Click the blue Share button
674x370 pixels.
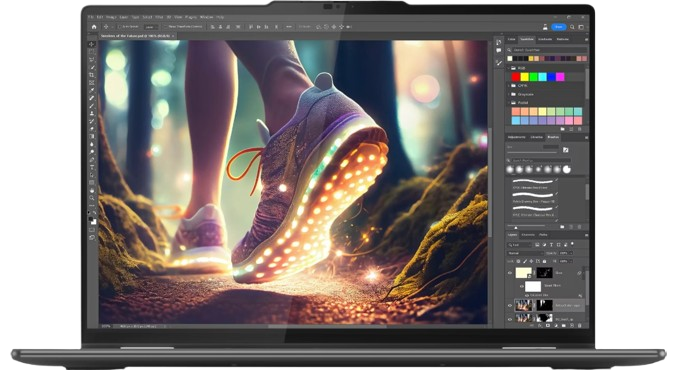(x=558, y=27)
